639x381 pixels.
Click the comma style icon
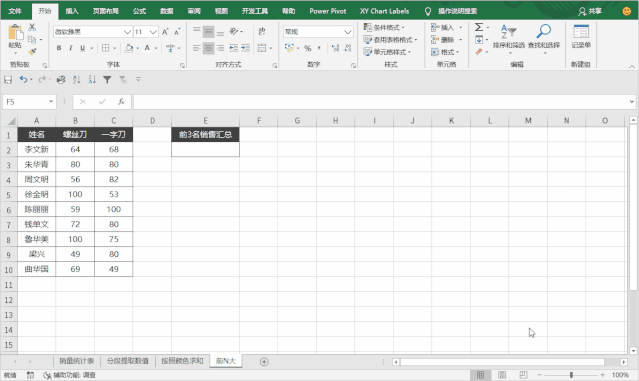319,48
